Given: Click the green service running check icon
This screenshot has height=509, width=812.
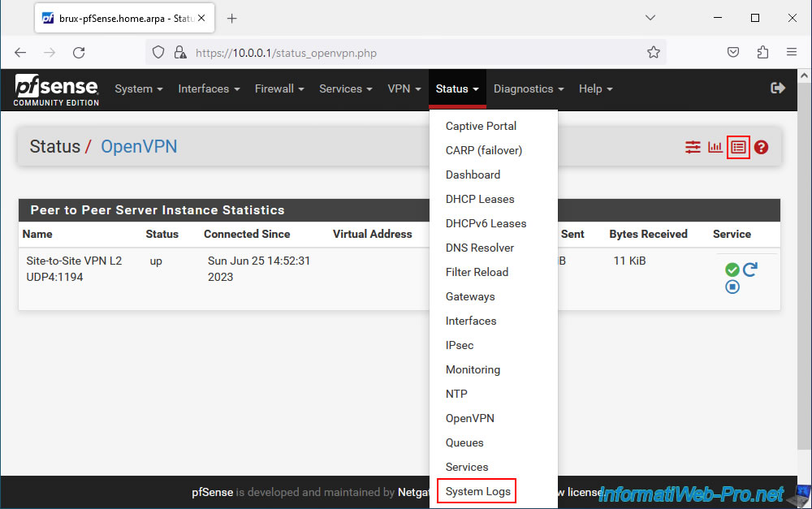Looking at the screenshot, I should point(732,270).
